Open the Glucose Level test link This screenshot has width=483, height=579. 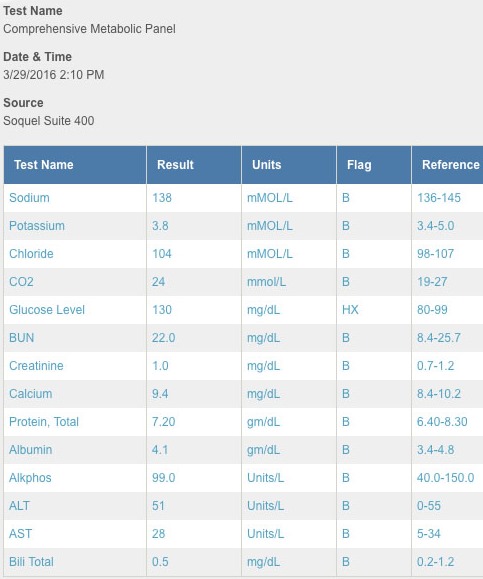click(47, 309)
